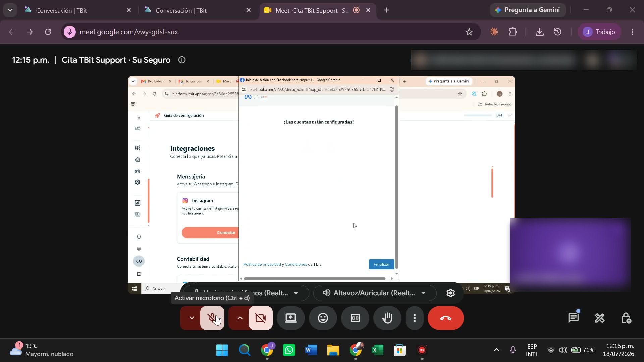Open Meet more options menu
The width and height of the screenshot is (644, 362).
point(415,318)
